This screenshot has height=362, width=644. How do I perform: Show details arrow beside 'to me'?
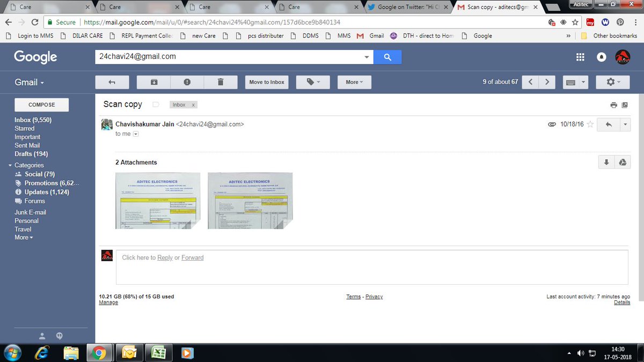pos(136,134)
